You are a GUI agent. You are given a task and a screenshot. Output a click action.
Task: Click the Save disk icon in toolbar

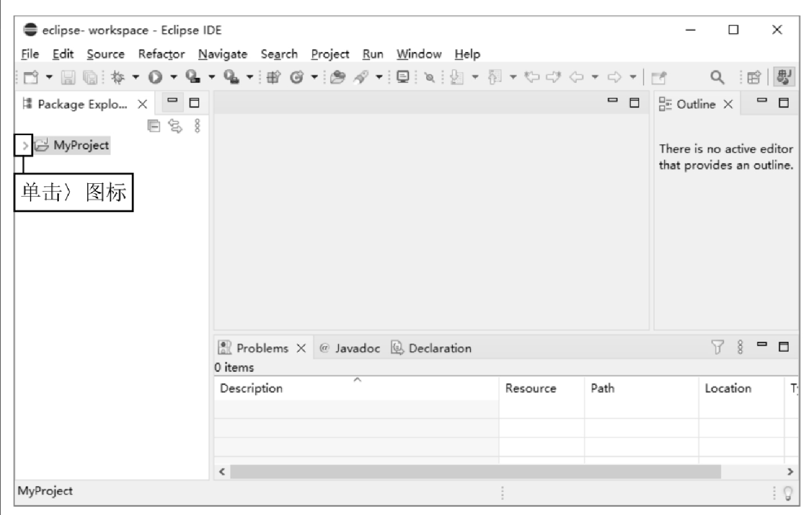(x=68, y=77)
